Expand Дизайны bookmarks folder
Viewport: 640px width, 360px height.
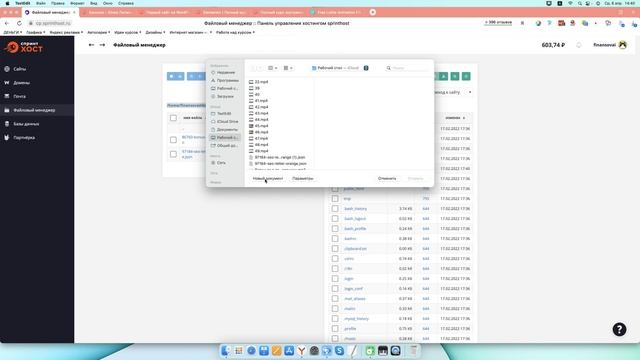pos(156,32)
